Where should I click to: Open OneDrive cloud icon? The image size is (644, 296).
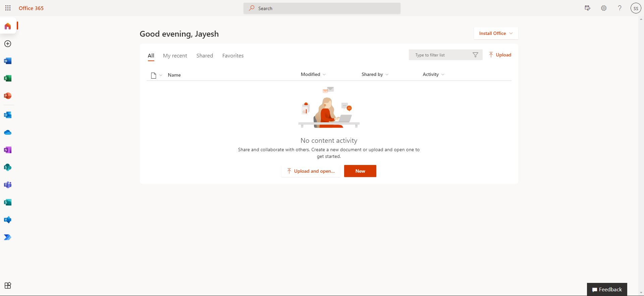click(8, 132)
